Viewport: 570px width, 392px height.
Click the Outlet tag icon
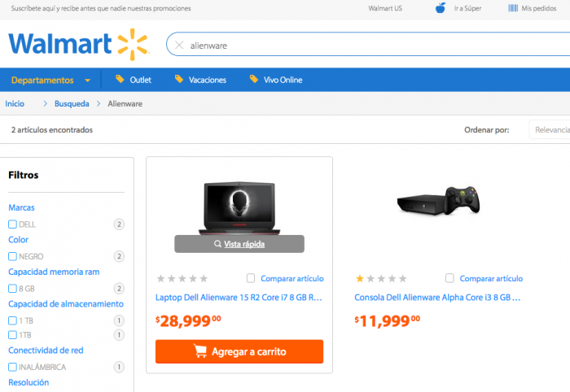120,80
